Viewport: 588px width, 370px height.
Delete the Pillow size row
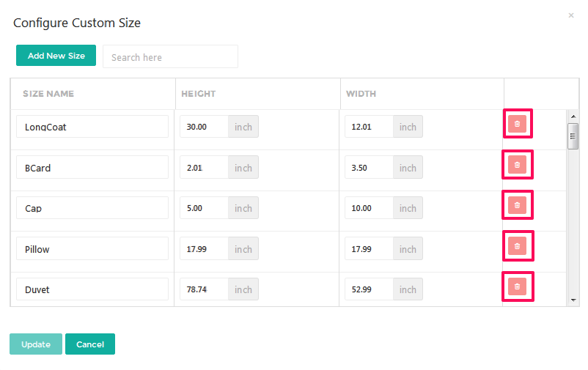click(x=517, y=246)
